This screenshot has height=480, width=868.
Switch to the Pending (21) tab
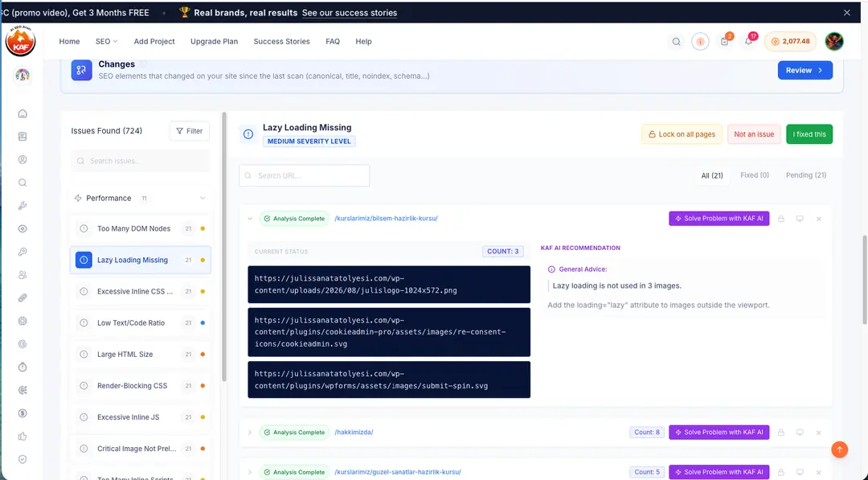(806, 175)
